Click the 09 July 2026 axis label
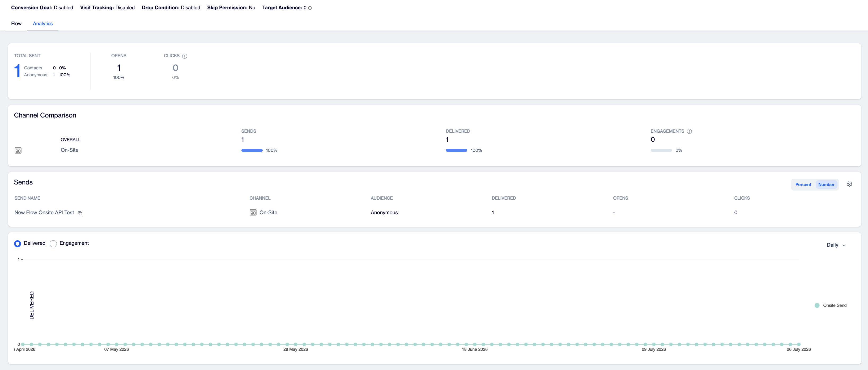Screen dimensions: 868x370 tap(654, 350)
